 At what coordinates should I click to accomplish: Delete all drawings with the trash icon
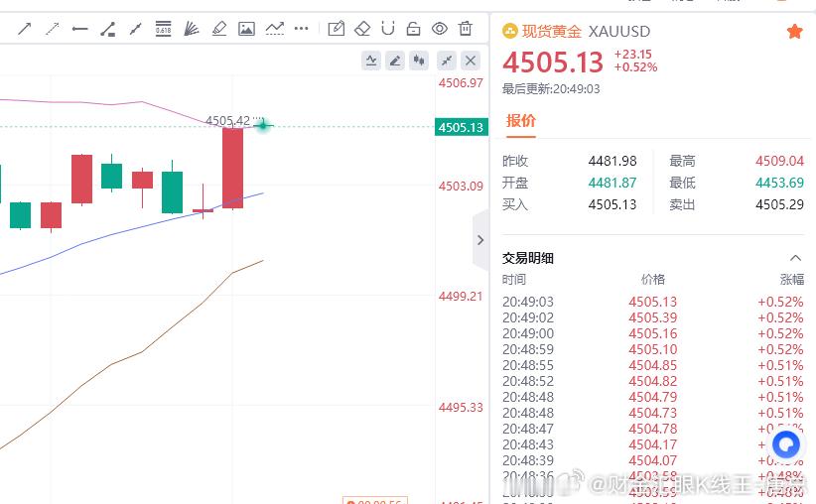[466, 28]
